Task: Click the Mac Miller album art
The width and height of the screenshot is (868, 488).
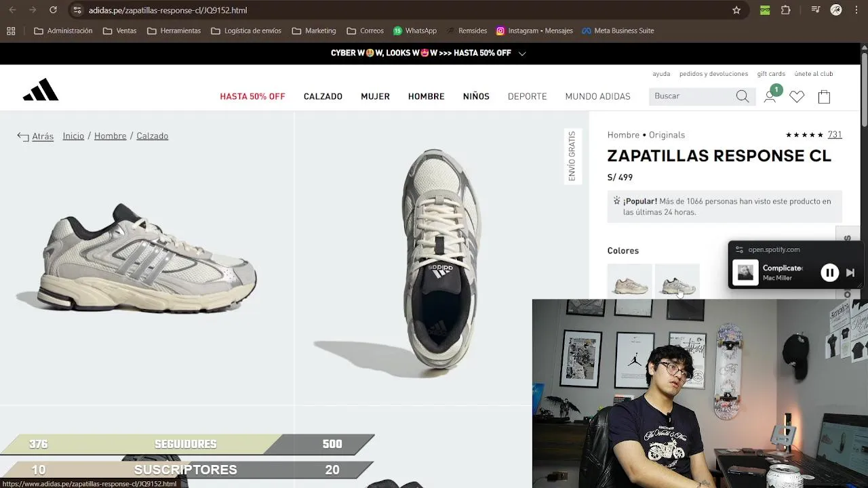Action: (x=745, y=272)
